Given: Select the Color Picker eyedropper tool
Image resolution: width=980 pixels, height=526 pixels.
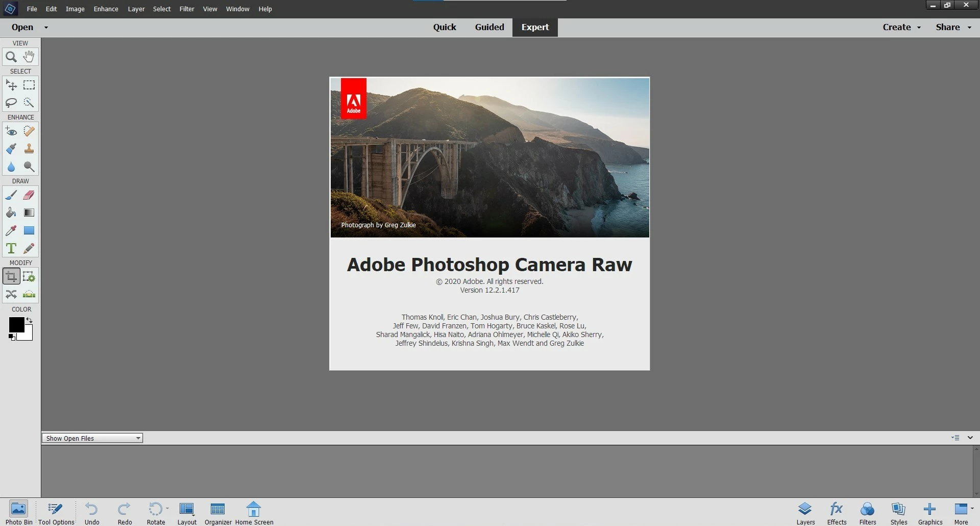Looking at the screenshot, I should (11, 230).
